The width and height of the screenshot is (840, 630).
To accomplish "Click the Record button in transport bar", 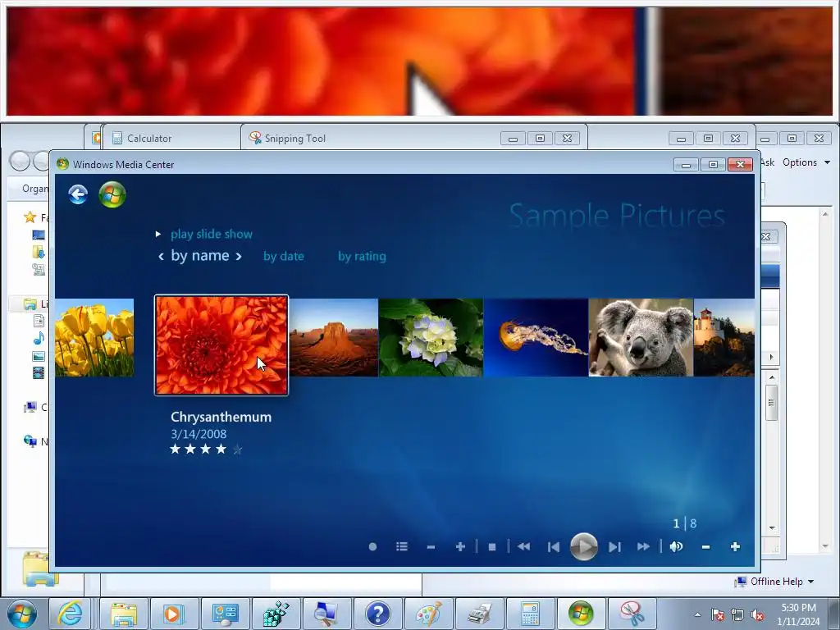I will click(x=373, y=546).
